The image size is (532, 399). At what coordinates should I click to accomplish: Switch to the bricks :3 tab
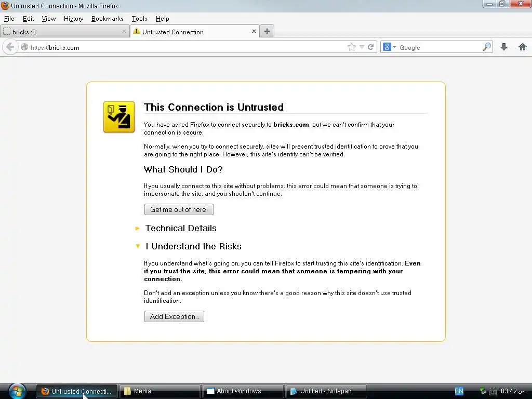click(64, 32)
